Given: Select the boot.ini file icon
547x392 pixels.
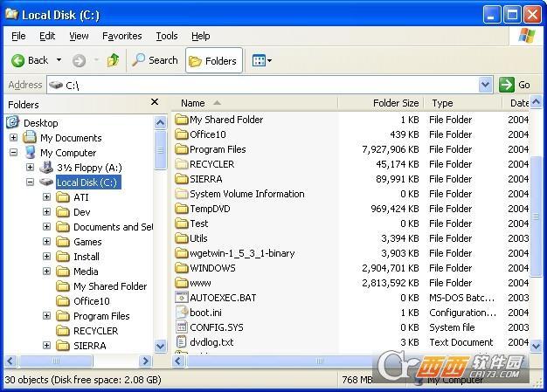Looking at the screenshot, I should point(182,313).
